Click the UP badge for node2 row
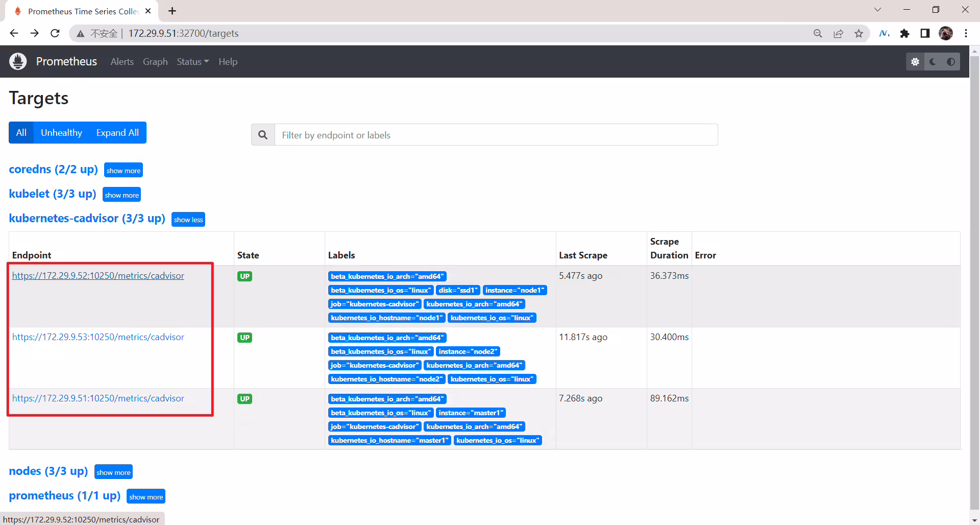The width and height of the screenshot is (980, 525). [x=244, y=338]
